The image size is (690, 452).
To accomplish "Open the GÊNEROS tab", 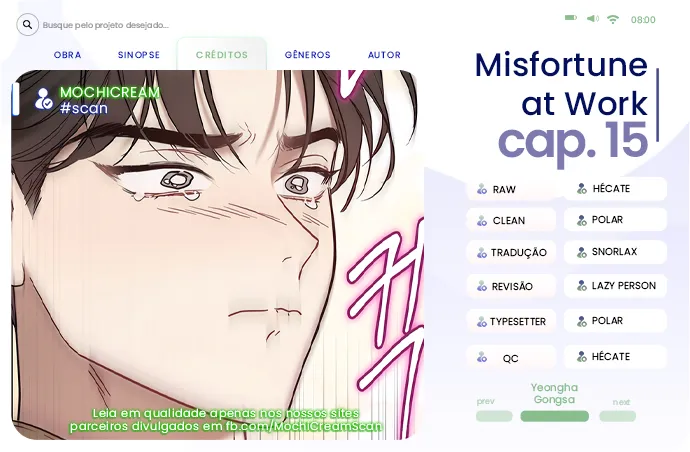I will 308,55.
